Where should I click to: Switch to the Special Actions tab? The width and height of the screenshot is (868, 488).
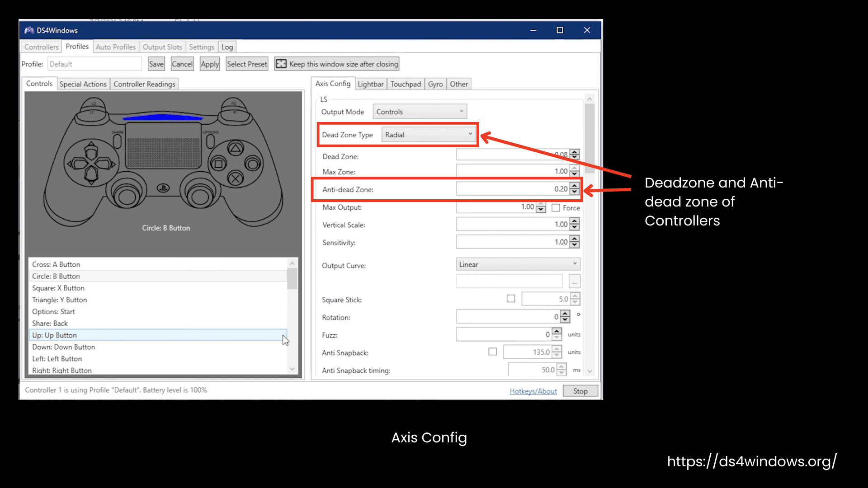83,84
